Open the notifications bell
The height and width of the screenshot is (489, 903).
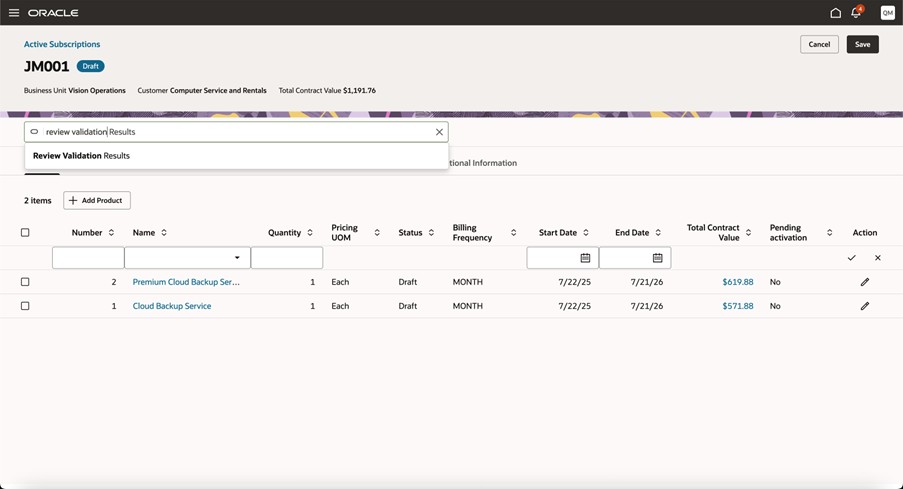click(856, 13)
